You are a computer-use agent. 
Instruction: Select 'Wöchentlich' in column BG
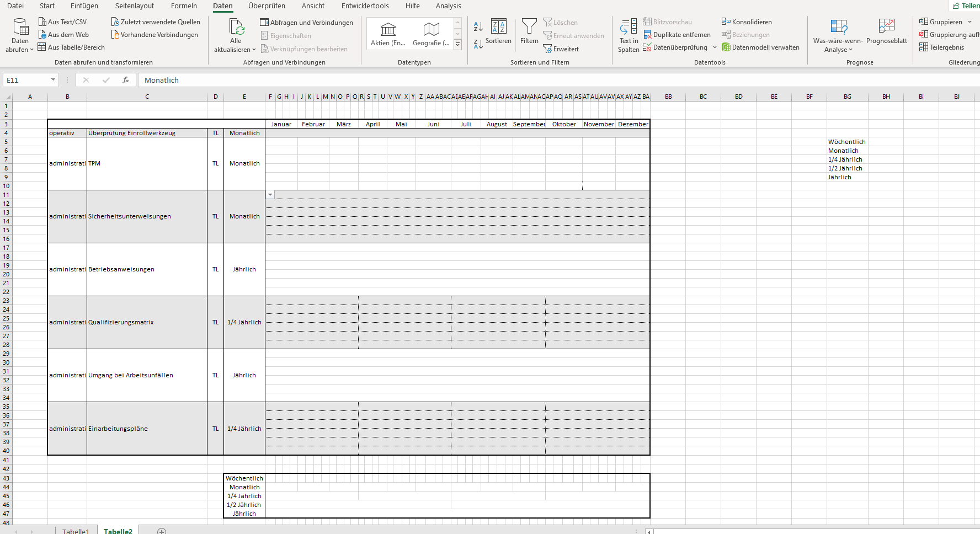click(847, 142)
